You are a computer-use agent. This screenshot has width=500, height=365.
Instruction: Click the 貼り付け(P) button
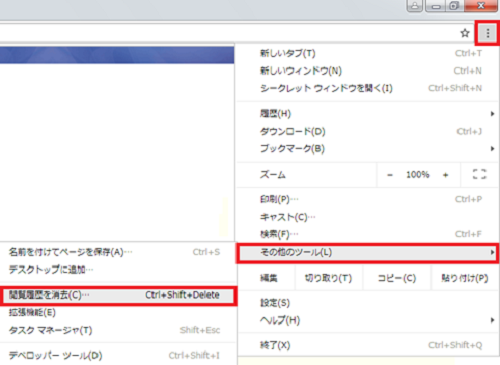click(465, 278)
